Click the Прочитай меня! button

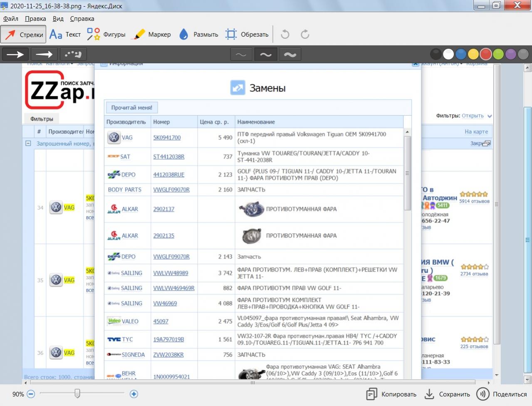pos(131,107)
